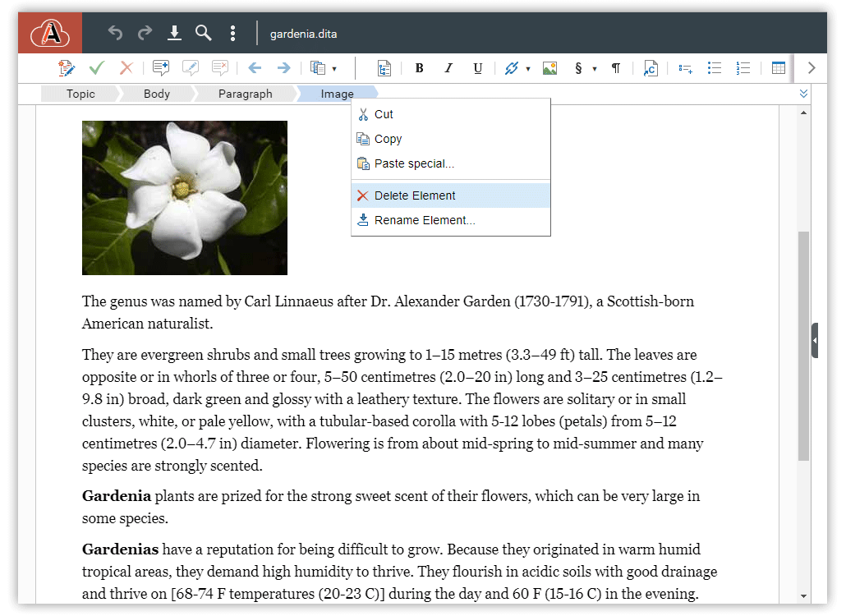This screenshot has height=616, width=846.
Task: Go to next change arrow
Action: click(x=284, y=68)
